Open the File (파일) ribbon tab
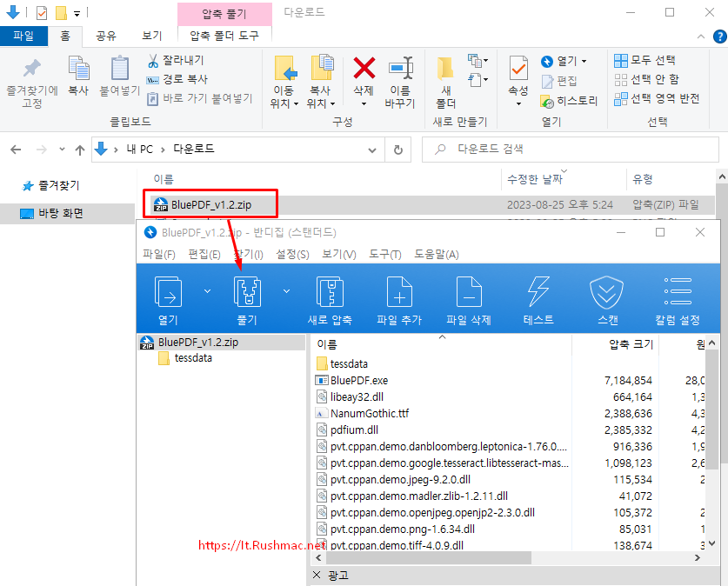Viewport: 728px width, 586px height. tap(23, 37)
